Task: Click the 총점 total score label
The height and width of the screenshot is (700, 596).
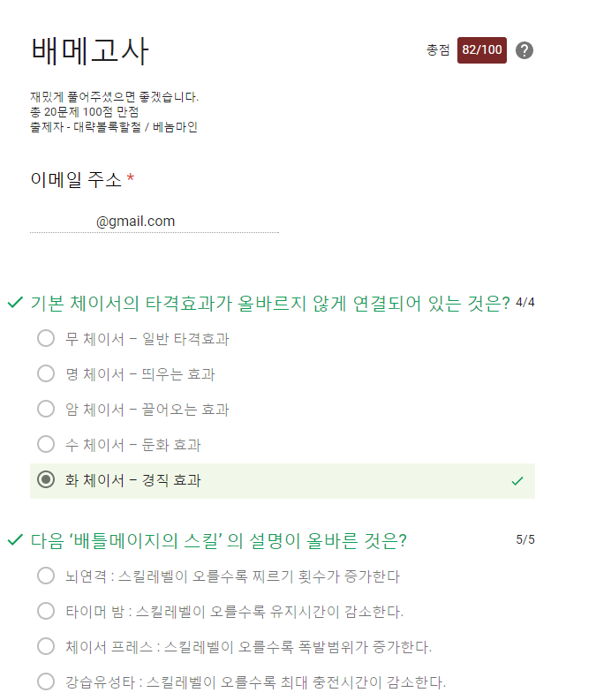Action: pos(438,50)
